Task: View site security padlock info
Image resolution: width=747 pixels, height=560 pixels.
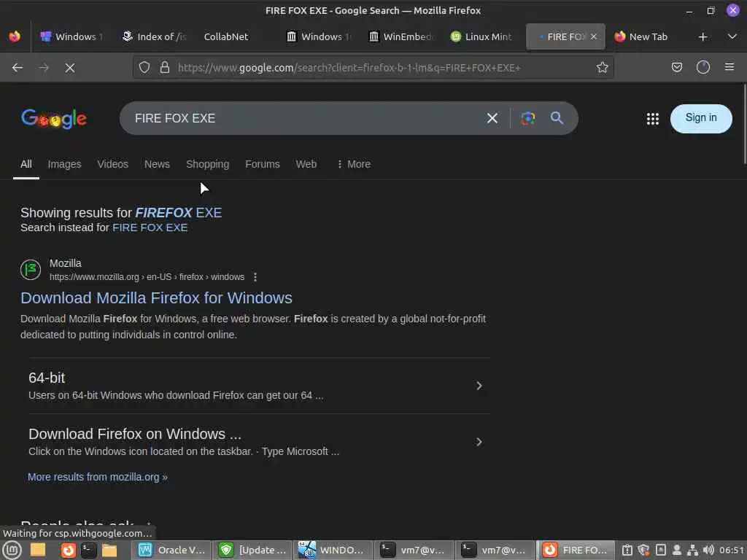Action: [x=165, y=68]
